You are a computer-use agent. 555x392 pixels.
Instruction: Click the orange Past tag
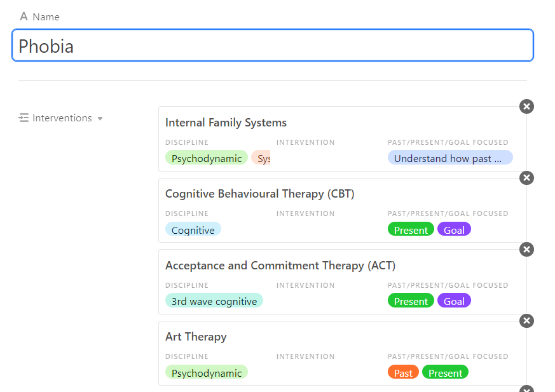pyautogui.click(x=403, y=372)
